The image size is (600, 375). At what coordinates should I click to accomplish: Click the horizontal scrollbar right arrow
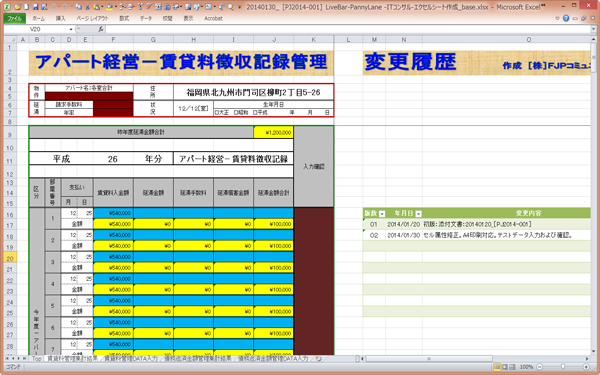click(587, 359)
